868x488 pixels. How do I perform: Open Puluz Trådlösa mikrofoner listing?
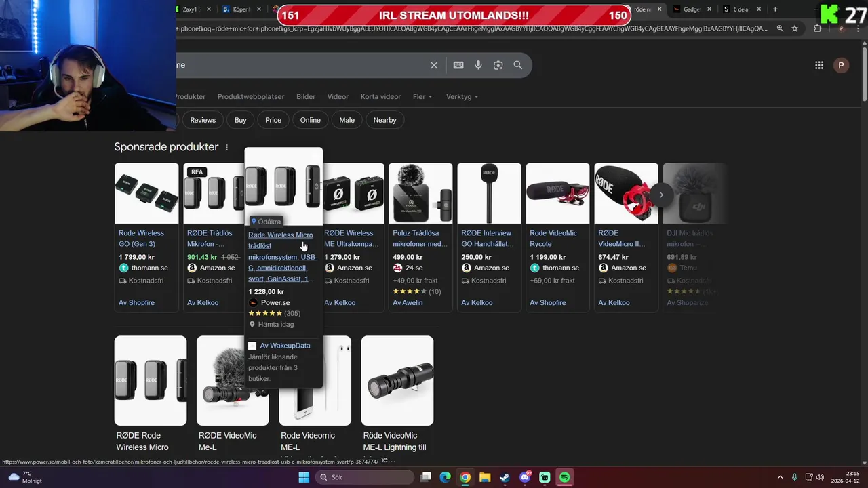click(420, 239)
